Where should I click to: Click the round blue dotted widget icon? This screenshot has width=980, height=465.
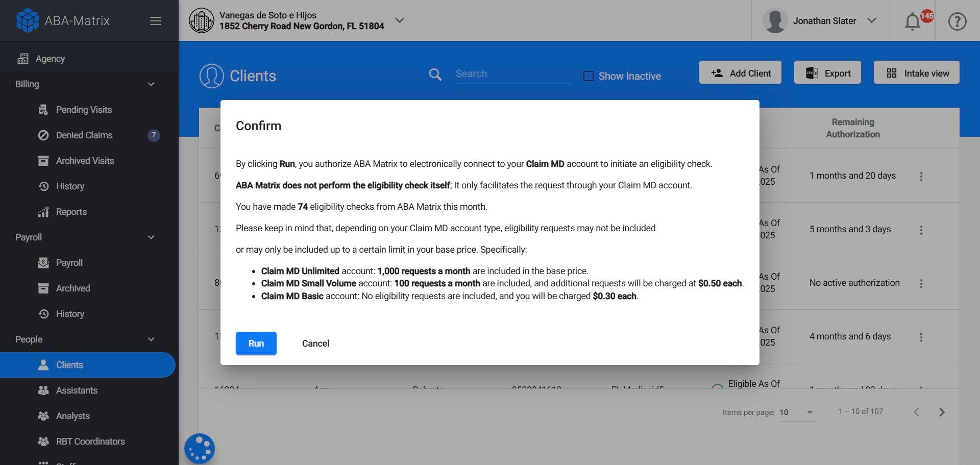[200, 449]
